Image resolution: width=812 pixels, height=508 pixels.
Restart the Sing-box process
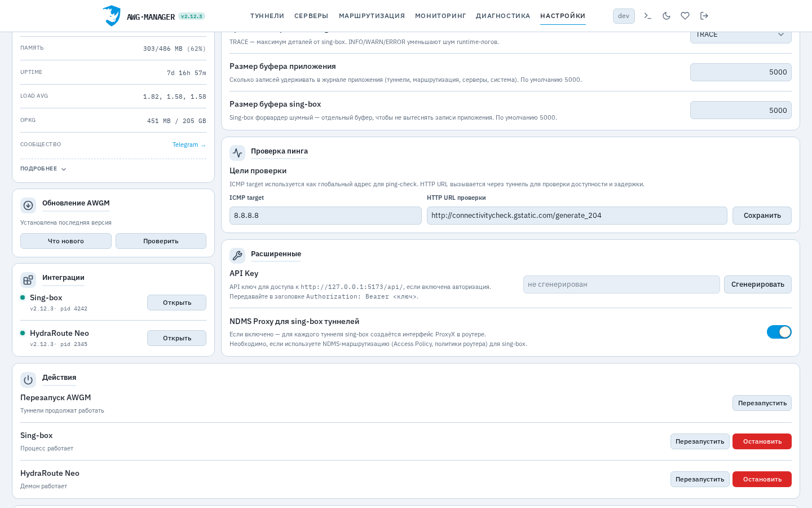click(700, 441)
